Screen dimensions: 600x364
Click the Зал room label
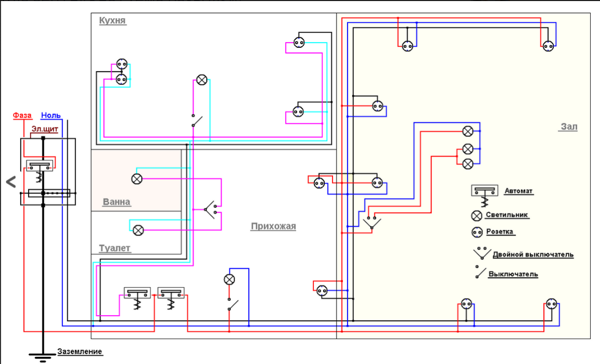569,127
